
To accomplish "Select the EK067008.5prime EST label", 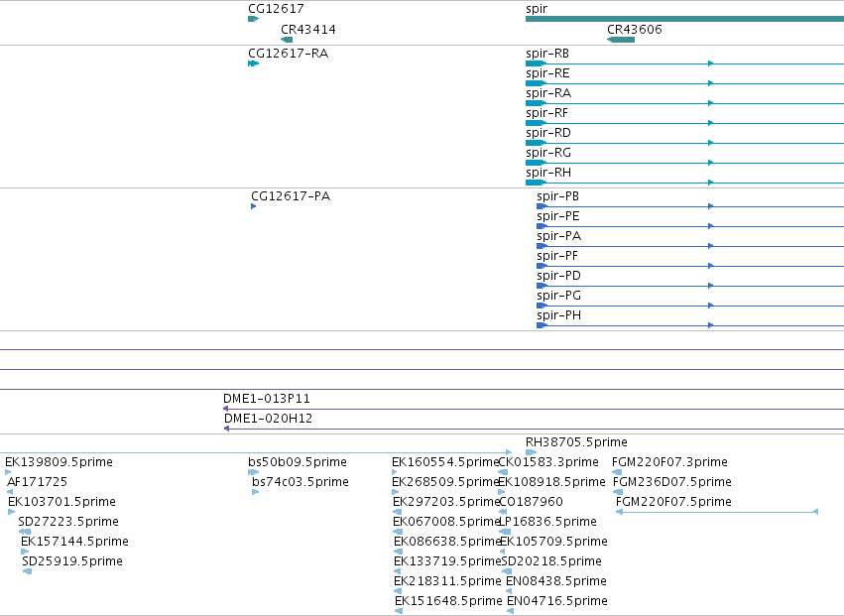I will tap(446, 523).
